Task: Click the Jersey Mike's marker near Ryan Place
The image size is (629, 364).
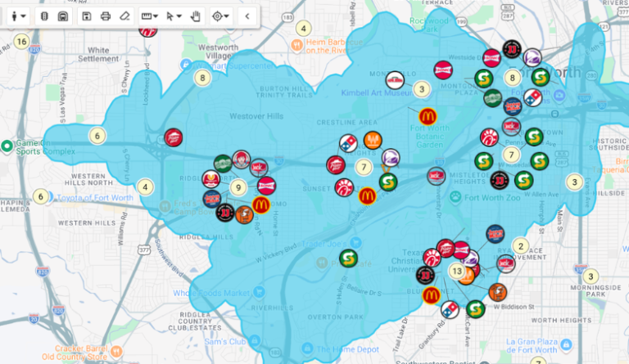Action: coord(495,234)
